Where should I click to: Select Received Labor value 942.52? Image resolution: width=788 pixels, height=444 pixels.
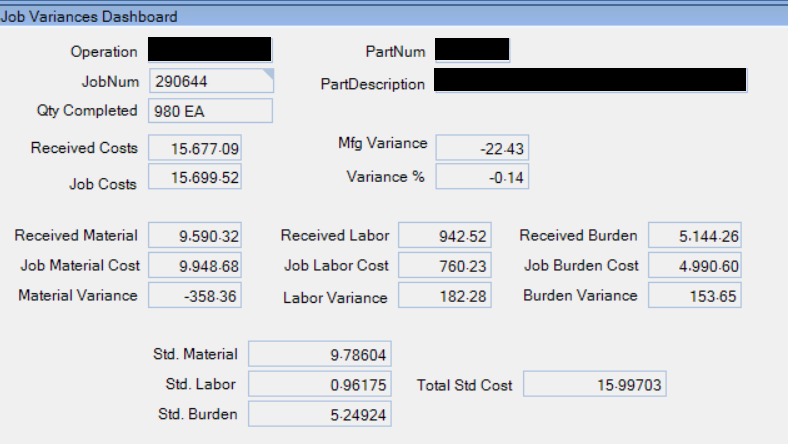coord(445,235)
